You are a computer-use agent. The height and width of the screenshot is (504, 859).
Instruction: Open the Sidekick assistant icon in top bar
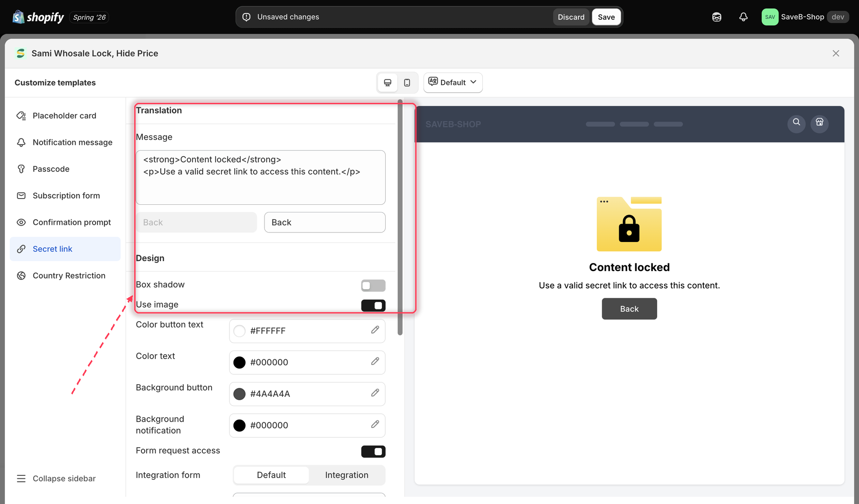717,17
